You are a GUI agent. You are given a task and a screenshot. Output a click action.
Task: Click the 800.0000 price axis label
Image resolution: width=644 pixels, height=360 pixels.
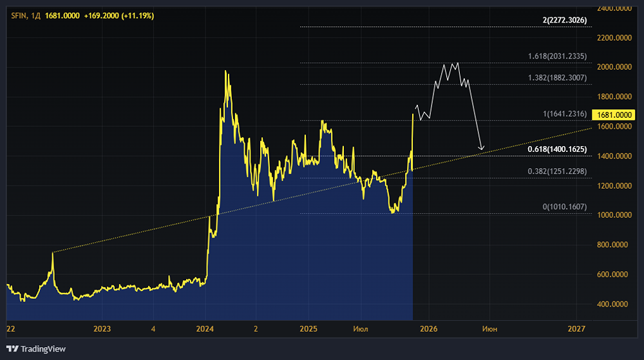[612, 245]
